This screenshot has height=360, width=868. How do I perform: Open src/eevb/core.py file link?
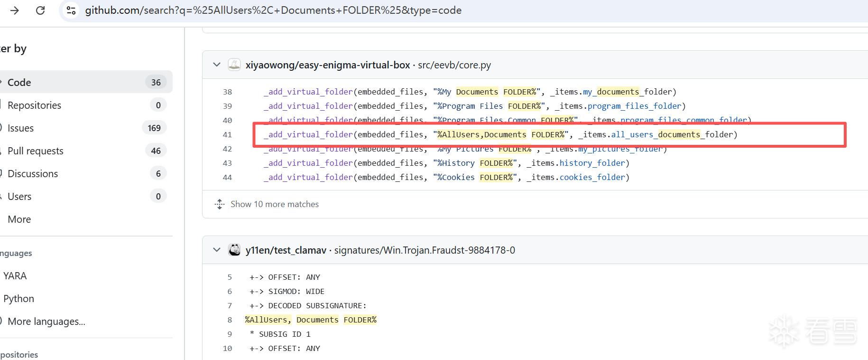click(454, 65)
